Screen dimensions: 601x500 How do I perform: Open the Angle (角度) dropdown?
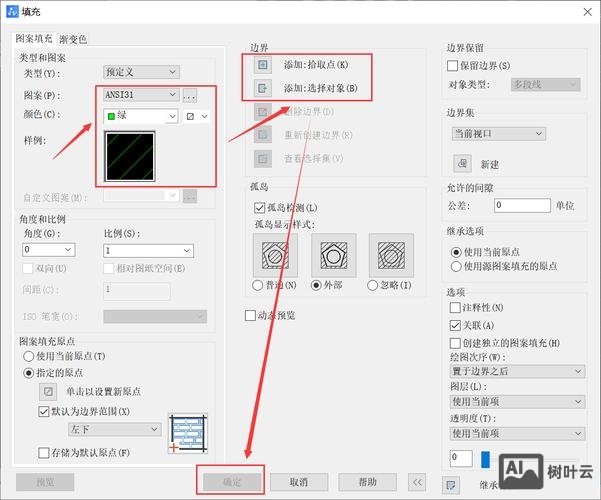tap(49, 250)
